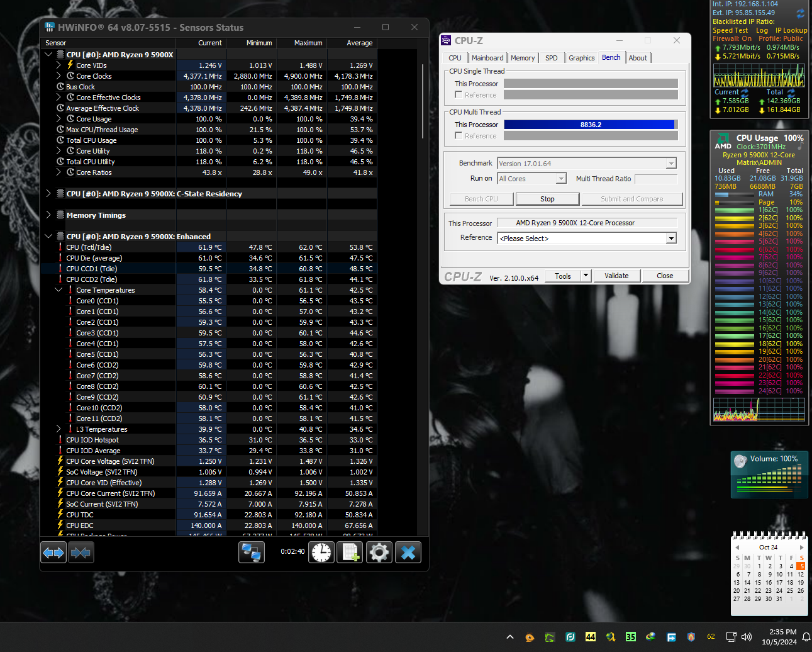Switch to Memory tab in CPU-Z
Viewport: 812px width, 652px height.
[x=523, y=58]
